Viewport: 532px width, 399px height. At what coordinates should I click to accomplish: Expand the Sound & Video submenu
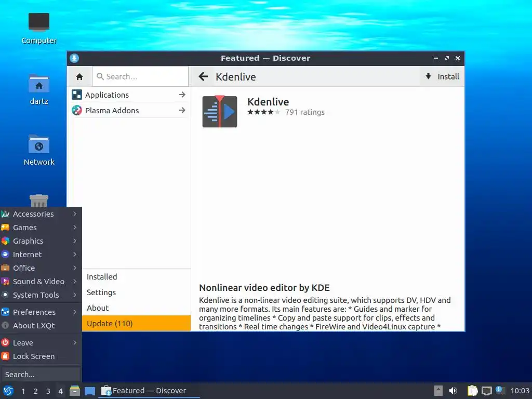41,282
